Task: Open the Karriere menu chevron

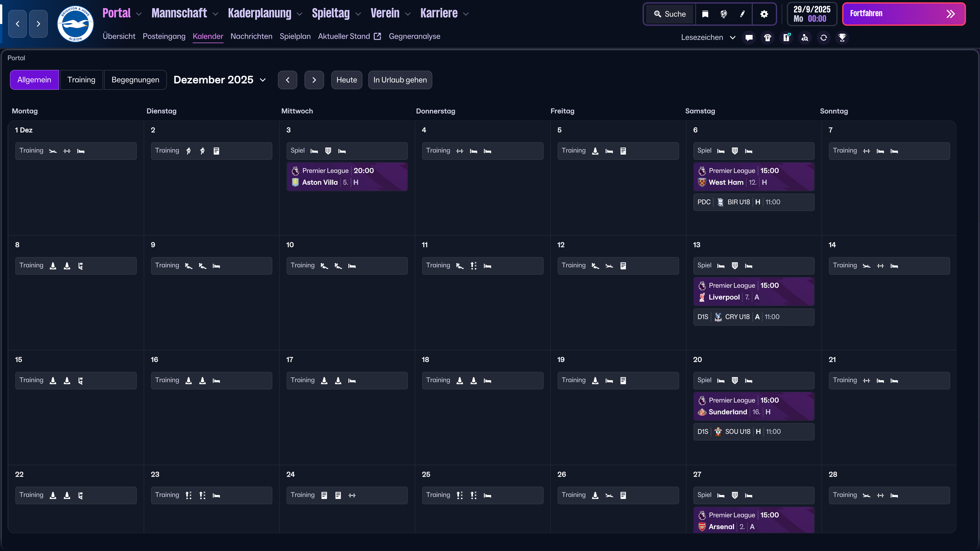Action: tap(467, 14)
